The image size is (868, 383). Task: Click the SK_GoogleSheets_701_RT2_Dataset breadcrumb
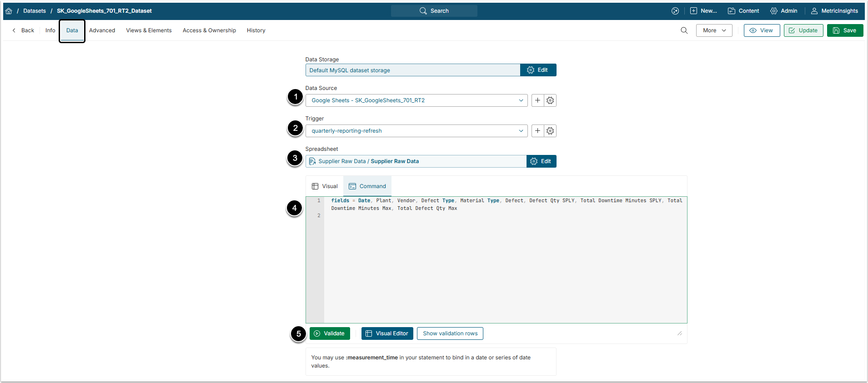tap(104, 11)
